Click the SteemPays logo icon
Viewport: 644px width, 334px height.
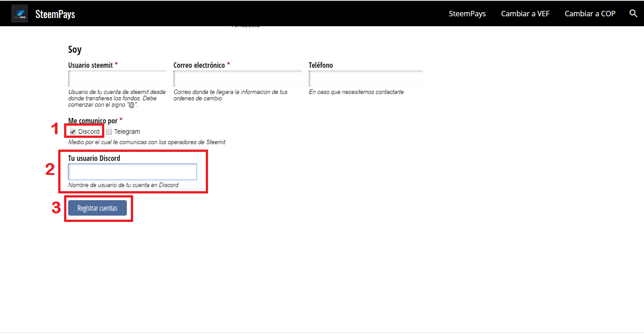pos(19,14)
